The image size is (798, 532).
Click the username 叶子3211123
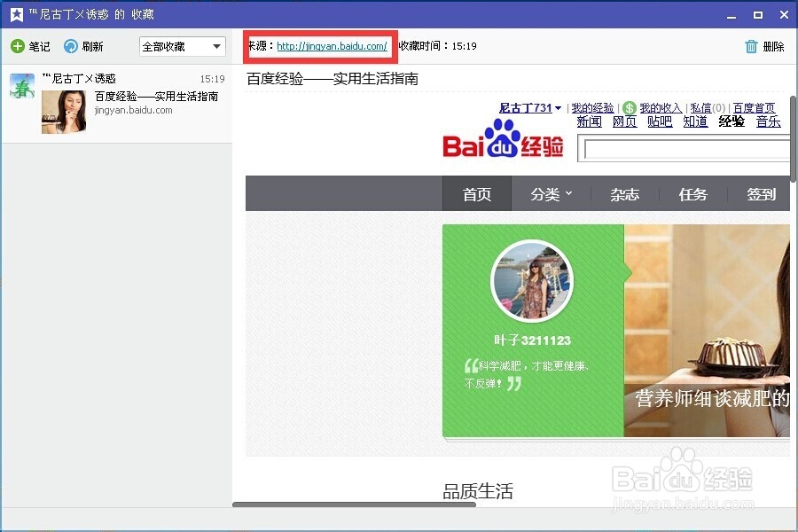532,340
